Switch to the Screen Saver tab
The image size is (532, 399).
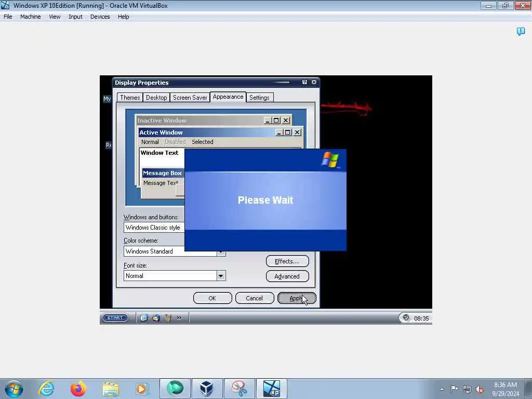tap(190, 98)
